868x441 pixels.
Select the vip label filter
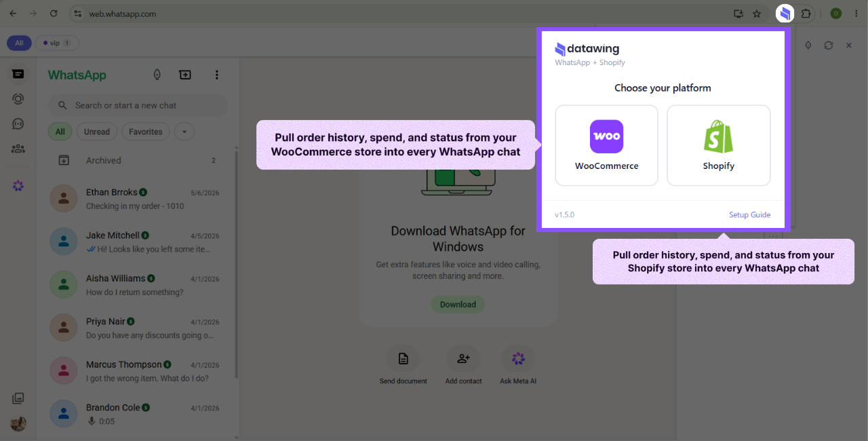point(57,43)
